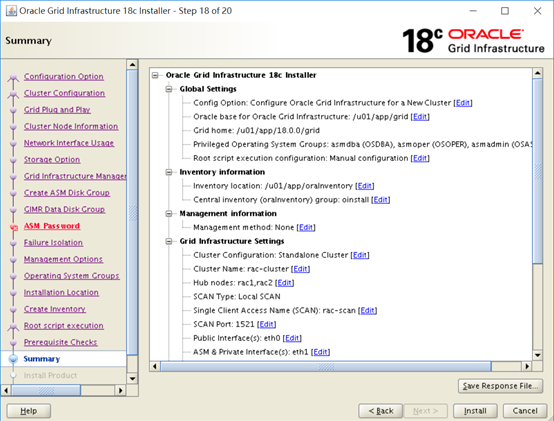Click the Configuration Option step node icon
The width and height of the screenshot is (554, 421).
point(13,77)
